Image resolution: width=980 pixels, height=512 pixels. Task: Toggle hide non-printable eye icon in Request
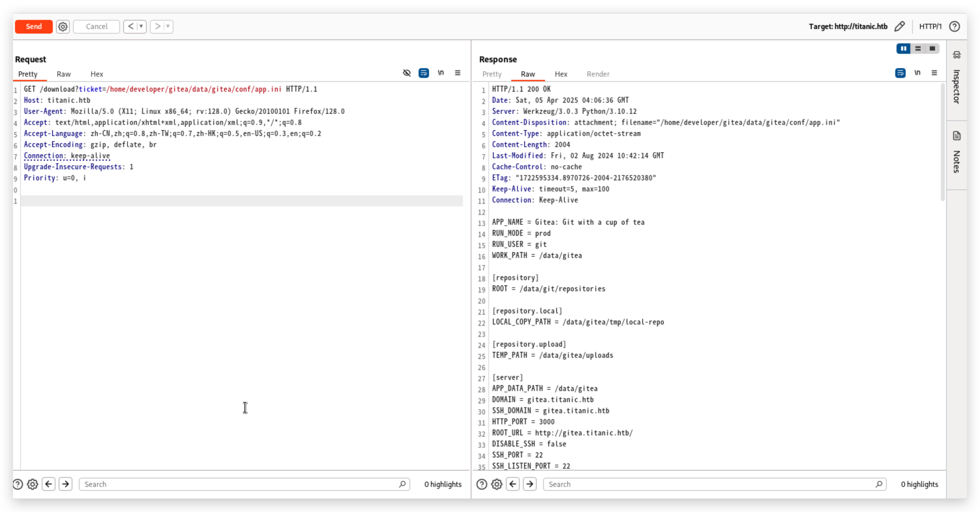tap(407, 73)
